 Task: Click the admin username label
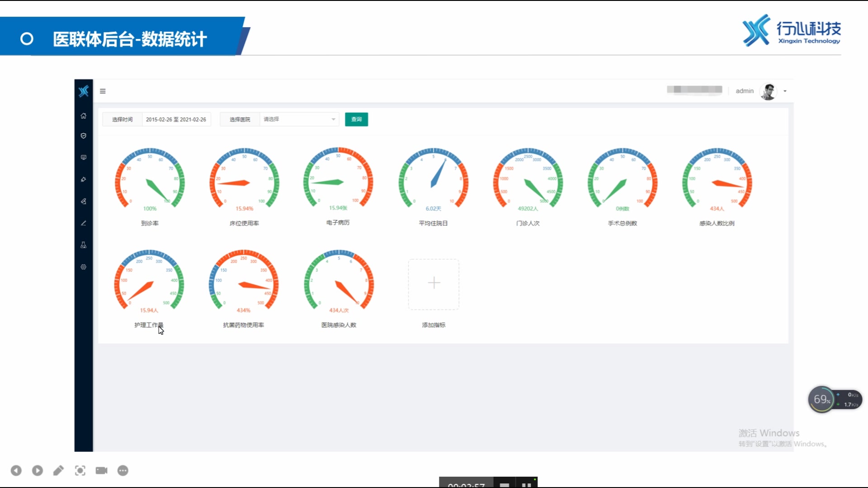pyautogui.click(x=745, y=91)
